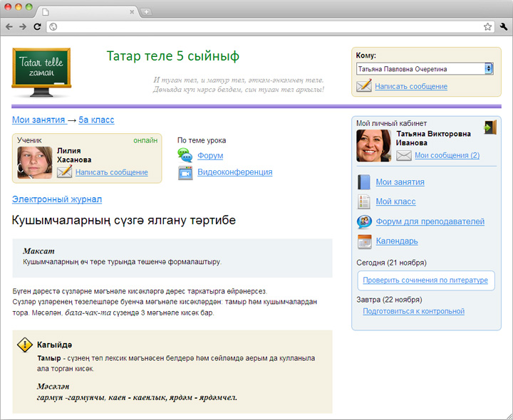Click the Сегодня (21 ноября) label
The height and width of the screenshot is (420, 513).
pos(391,263)
